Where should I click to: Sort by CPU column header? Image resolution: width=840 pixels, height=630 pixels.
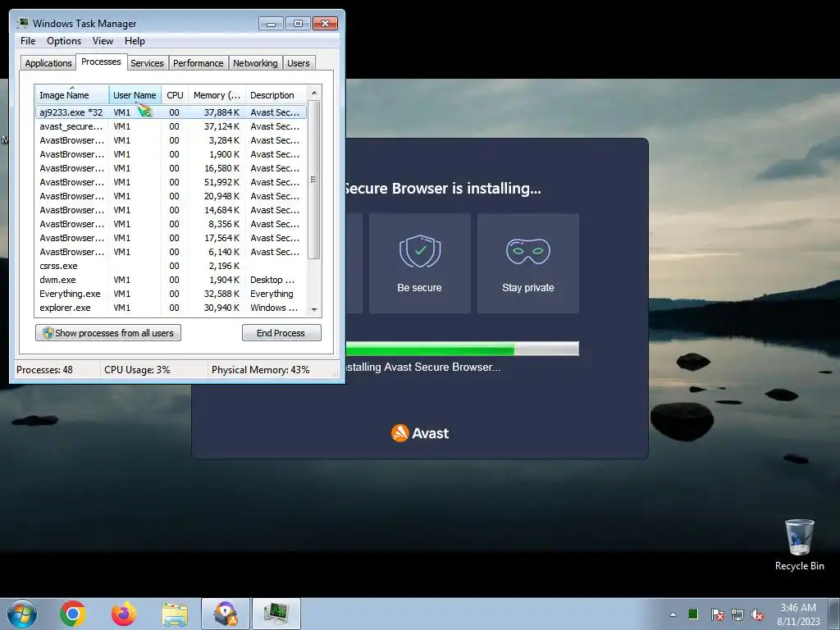tap(175, 95)
